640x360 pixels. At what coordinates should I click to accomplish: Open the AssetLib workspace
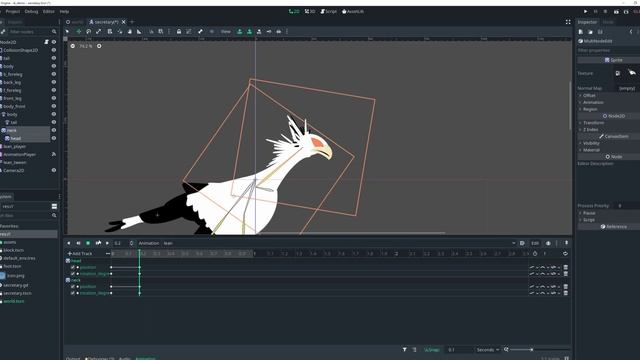(353, 11)
